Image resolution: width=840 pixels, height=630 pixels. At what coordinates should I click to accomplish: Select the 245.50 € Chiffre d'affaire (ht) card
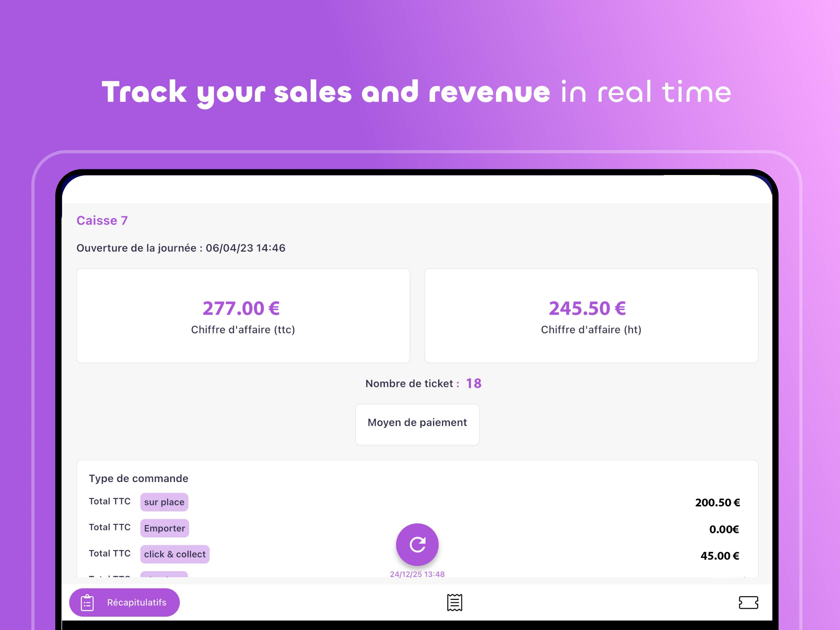(591, 316)
